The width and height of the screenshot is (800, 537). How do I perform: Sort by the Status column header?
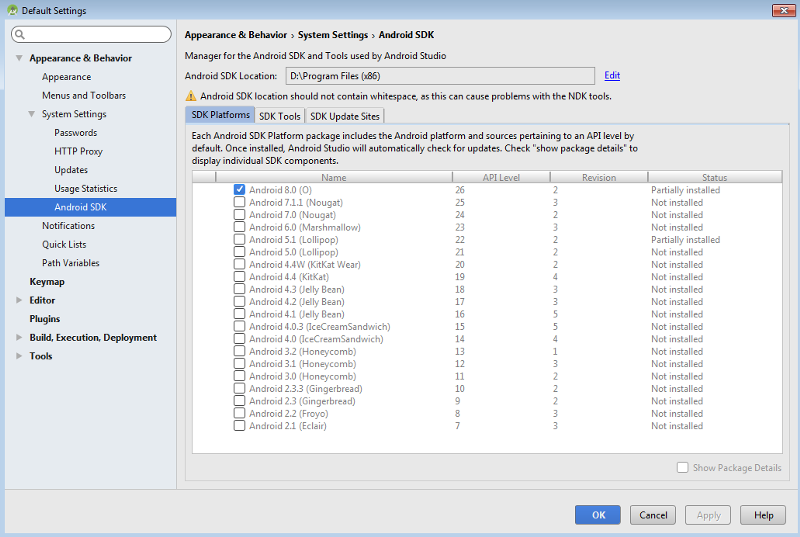tap(714, 177)
